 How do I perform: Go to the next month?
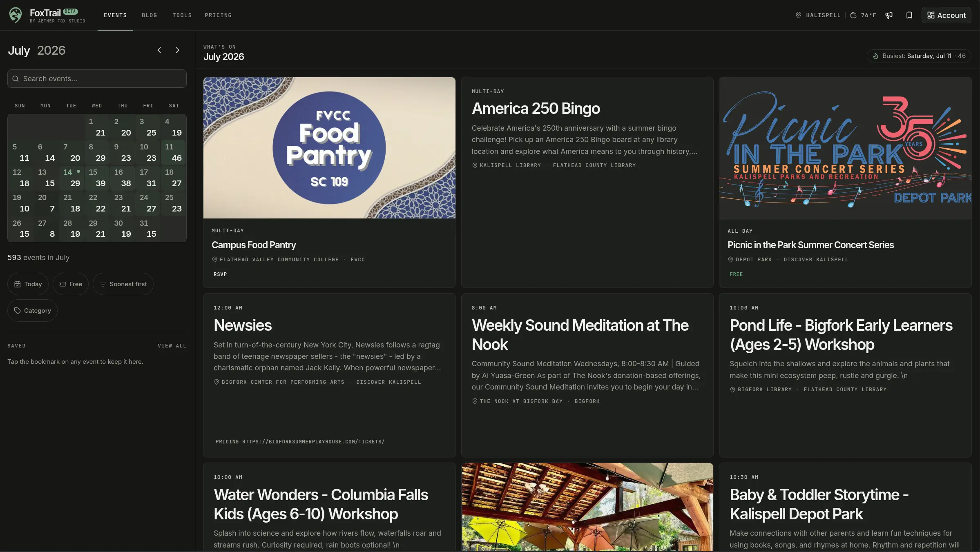(177, 50)
